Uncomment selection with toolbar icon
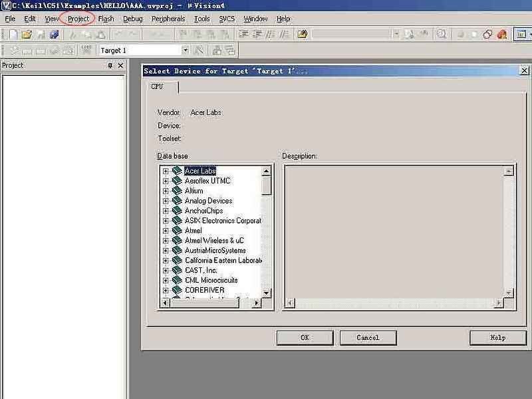Screen dimensions: 532x399 click(285, 34)
